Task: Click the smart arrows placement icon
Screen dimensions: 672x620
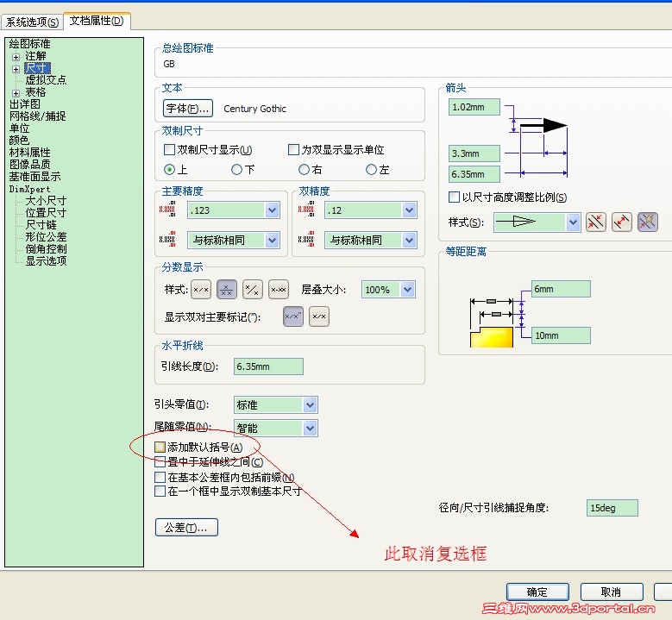Action: point(648,222)
